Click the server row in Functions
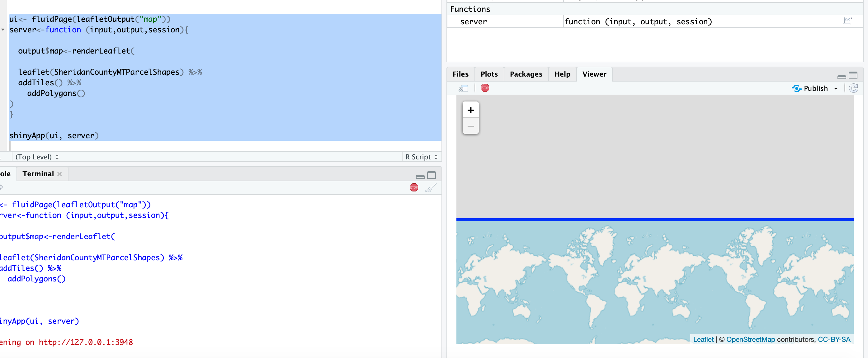Screen dimensions: 868x358 coord(654,21)
